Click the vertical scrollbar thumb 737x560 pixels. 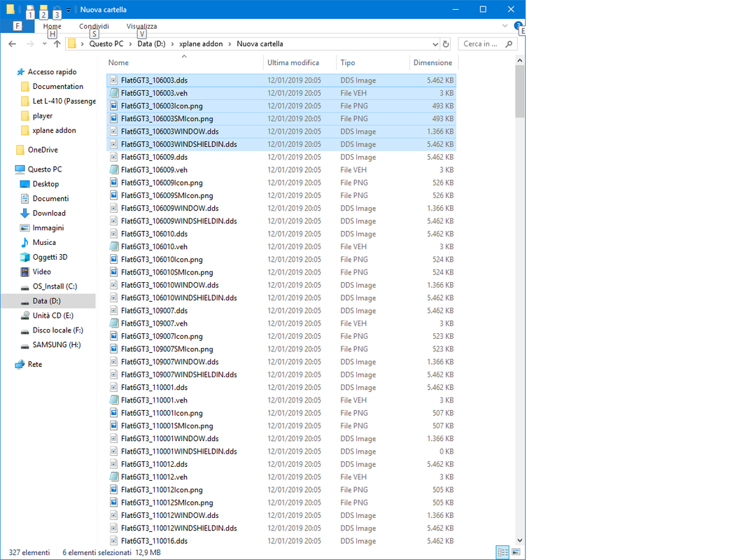[519, 91]
